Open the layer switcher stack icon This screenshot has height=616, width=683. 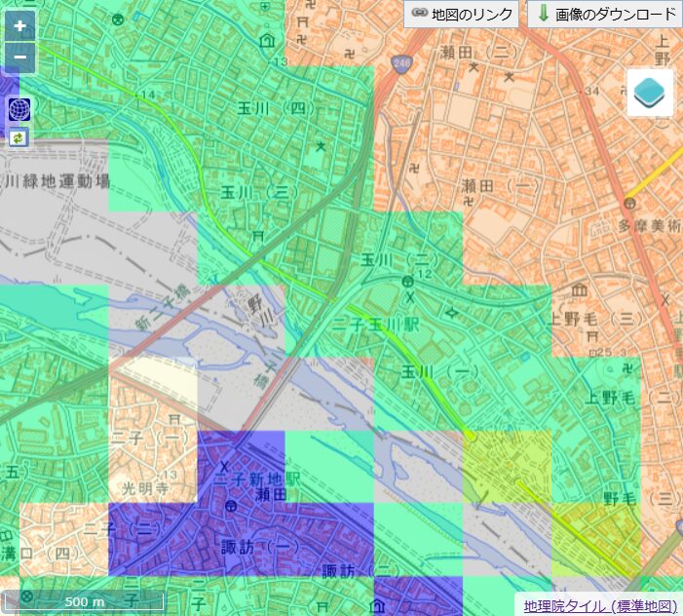(x=650, y=93)
